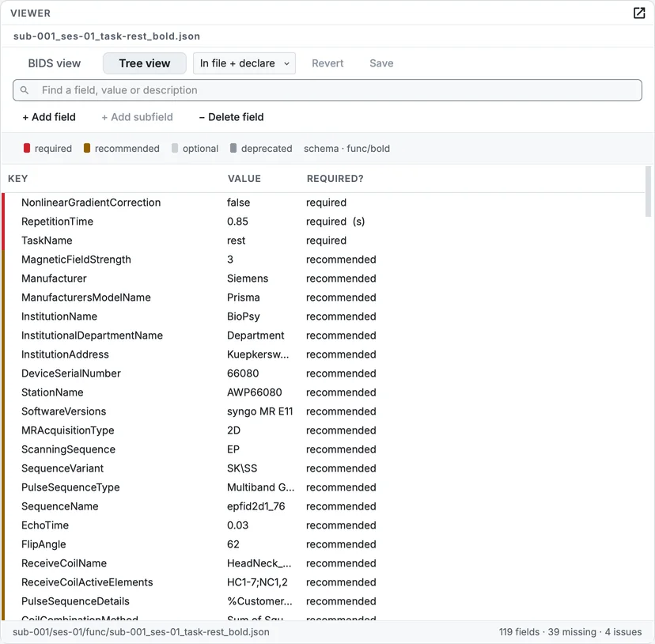Image resolution: width=655 pixels, height=644 pixels.
Task: Select the ReceiveCoilName field
Action: coord(64,563)
